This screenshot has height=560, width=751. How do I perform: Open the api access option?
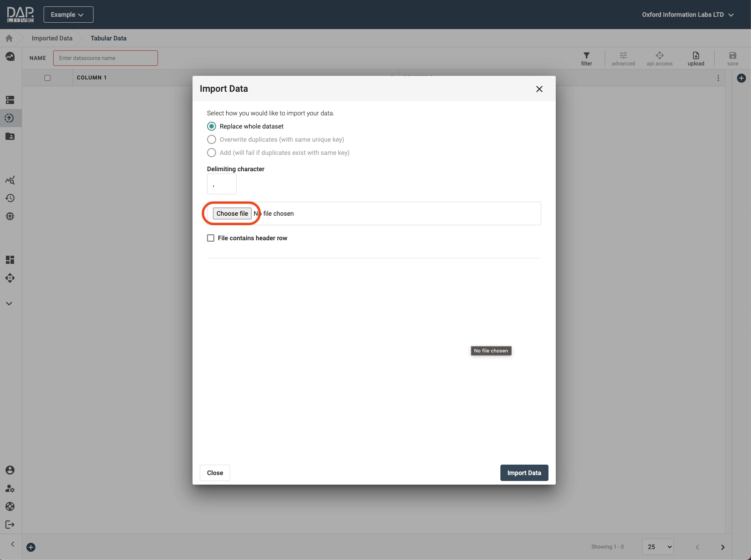point(659,58)
